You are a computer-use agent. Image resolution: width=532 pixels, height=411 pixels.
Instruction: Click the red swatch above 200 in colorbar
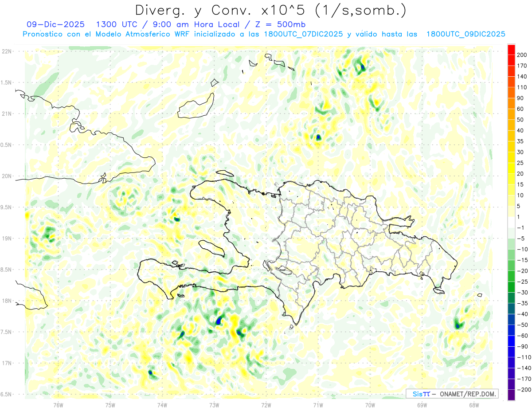coord(511,49)
